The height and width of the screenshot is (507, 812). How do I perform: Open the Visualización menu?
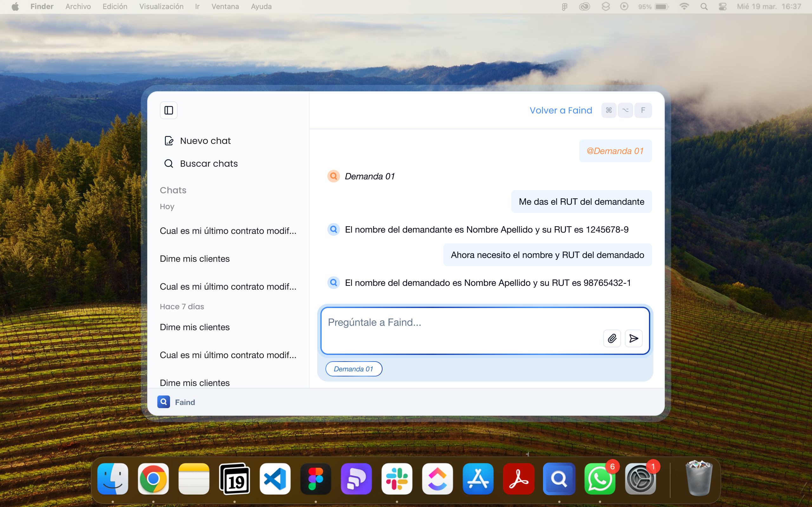pos(161,6)
